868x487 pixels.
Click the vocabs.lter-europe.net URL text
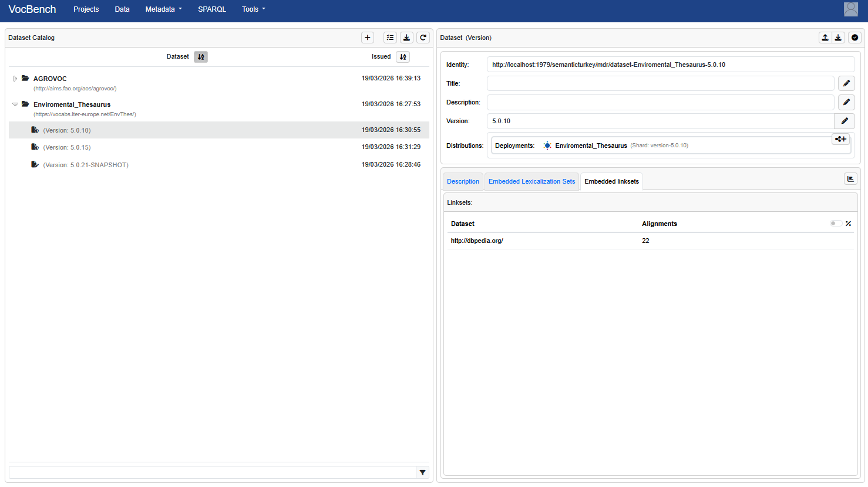85,114
